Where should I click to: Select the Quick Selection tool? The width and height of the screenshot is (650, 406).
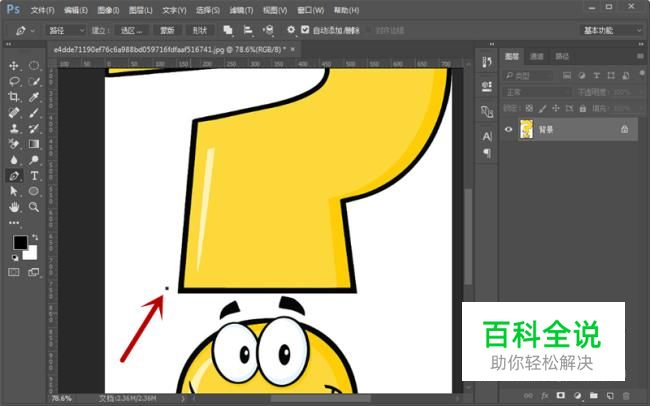tap(34, 81)
